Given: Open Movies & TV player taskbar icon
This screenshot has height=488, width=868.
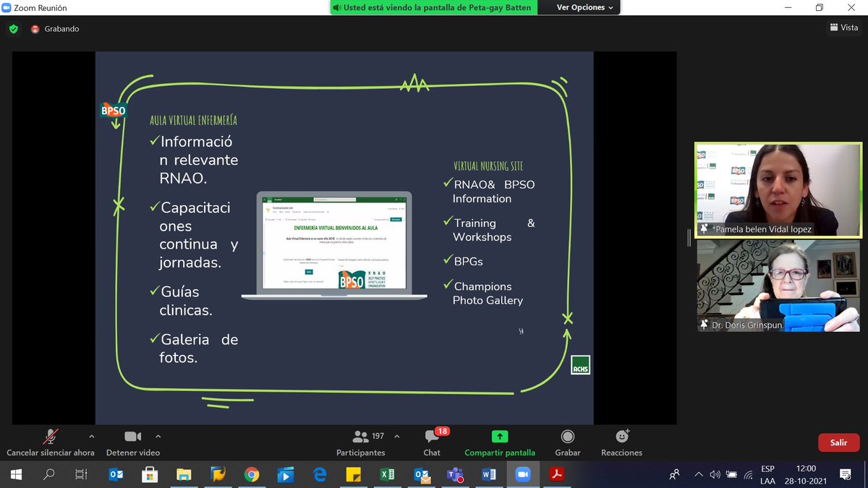Looking at the screenshot, I should (286, 474).
